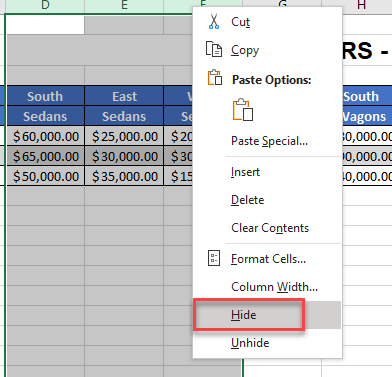
Task: Click the Wagons cell in column H
Action: 367,116
